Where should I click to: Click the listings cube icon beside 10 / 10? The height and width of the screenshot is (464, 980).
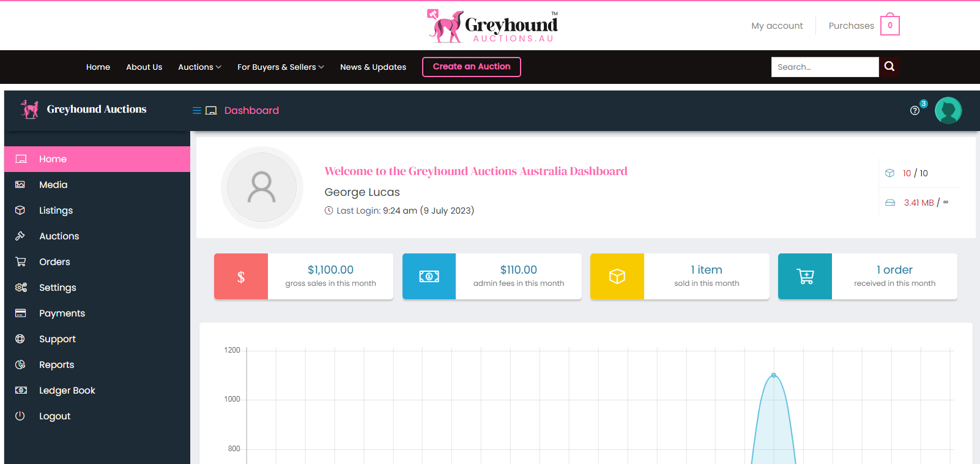tap(890, 173)
